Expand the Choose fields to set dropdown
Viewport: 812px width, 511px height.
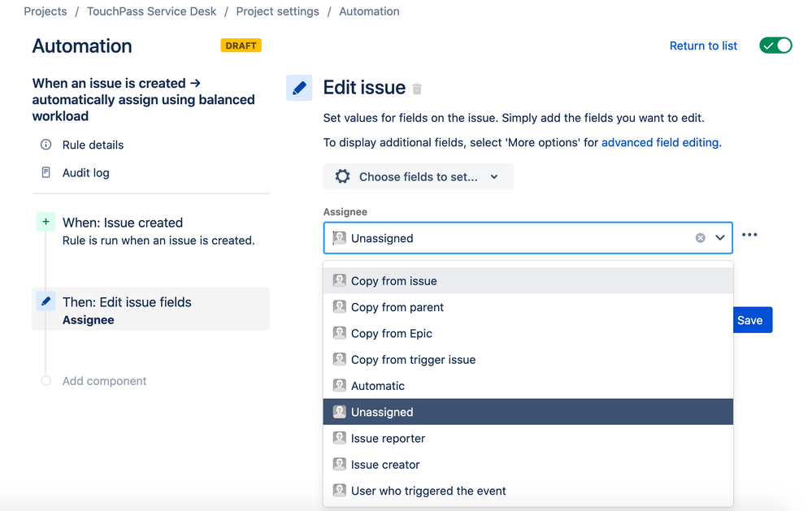(419, 176)
